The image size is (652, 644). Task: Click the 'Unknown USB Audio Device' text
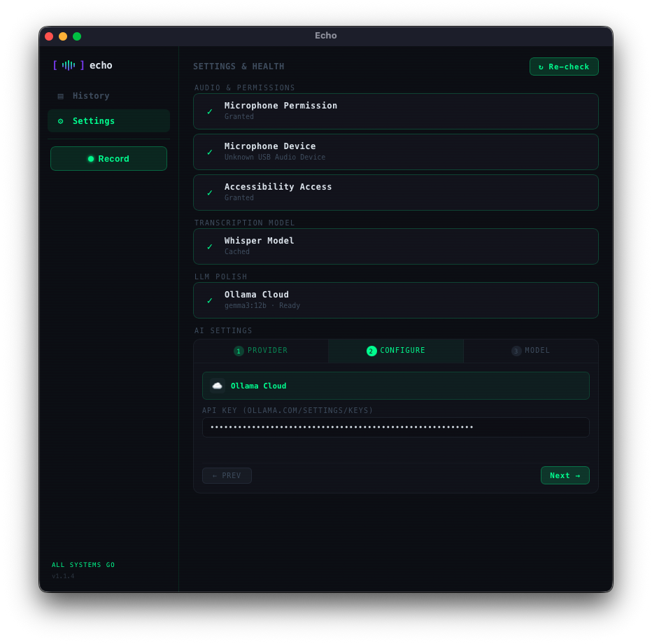[x=275, y=157]
